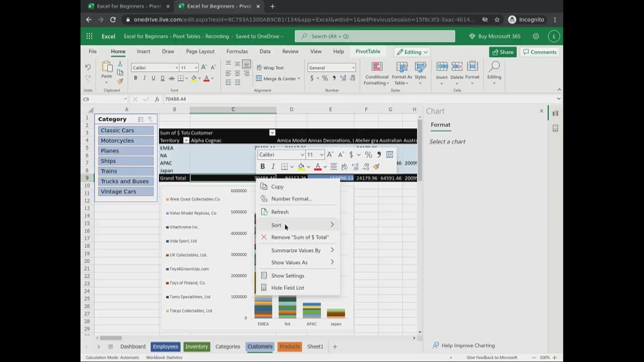The height and width of the screenshot is (362, 644).
Task: Expand the Sort submenu
Action: (x=298, y=225)
